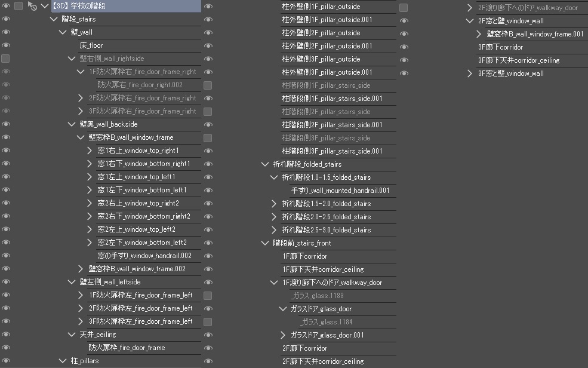
Task: Expand 2F防火扉枠右_fire_door_frame_right node
Action: click(80, 98)
